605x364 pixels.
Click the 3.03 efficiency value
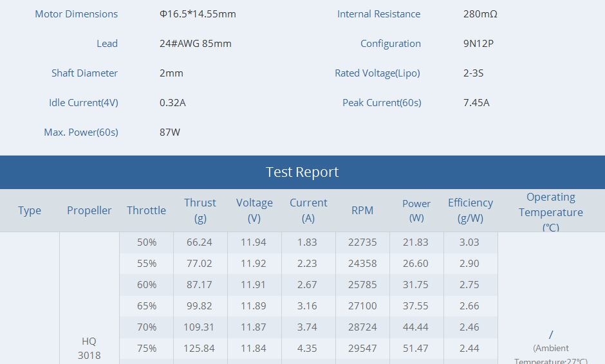[469, 242]
